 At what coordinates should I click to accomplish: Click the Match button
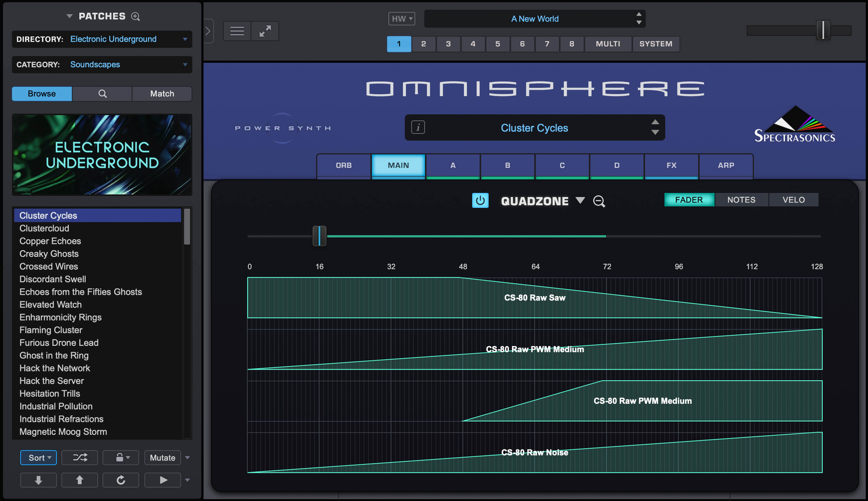coord(162,93)
